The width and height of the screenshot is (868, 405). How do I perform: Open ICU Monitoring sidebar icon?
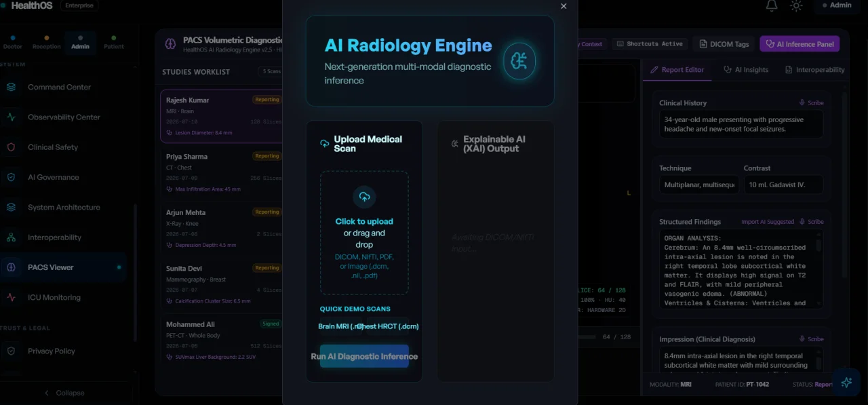11,297
